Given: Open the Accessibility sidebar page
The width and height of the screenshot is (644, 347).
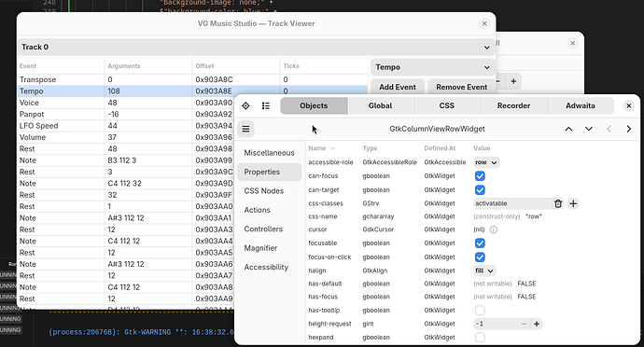Looking at the screenshot, I should pyautogui.click(x=270, y=268).
